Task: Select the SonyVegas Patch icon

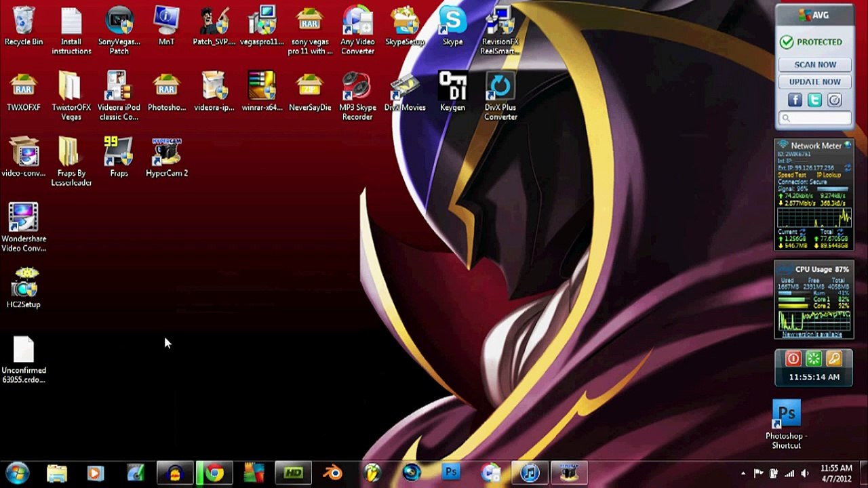Action: coord(119,31)
